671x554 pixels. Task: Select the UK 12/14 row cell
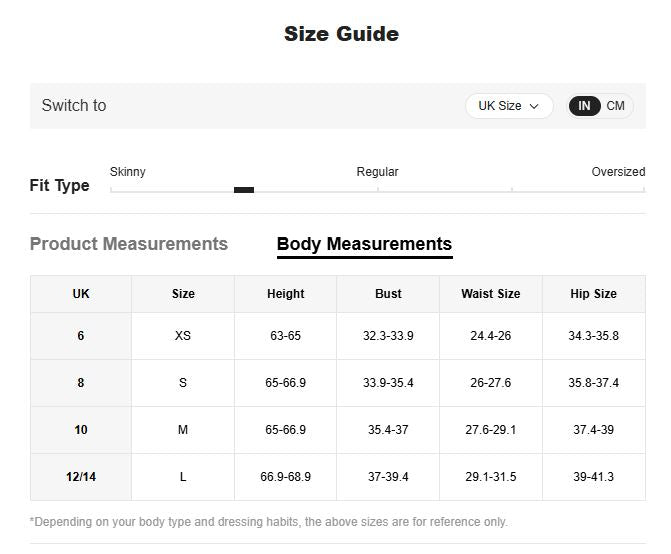(81, 477)
